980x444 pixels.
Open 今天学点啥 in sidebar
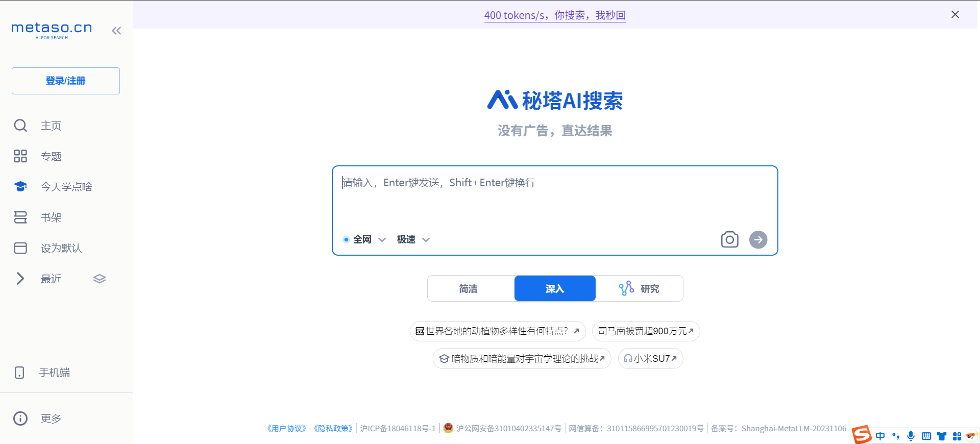pos(66,187)
